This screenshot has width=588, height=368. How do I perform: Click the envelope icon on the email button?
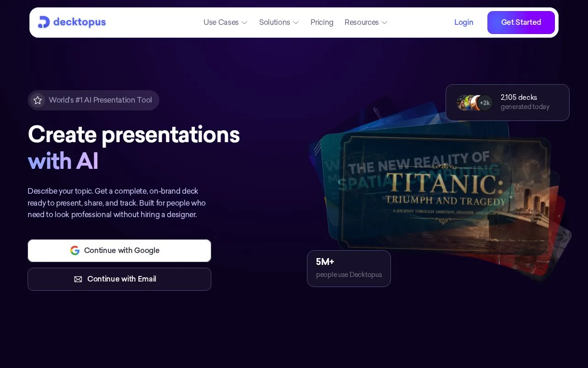pyautogui.click(x=78, y=279)
